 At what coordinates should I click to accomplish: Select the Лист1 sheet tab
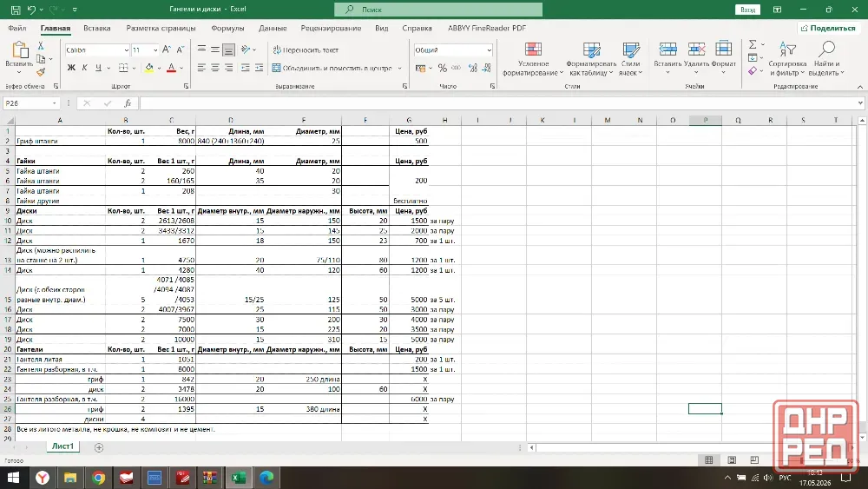pyautogui.click(x=62, y=446)
